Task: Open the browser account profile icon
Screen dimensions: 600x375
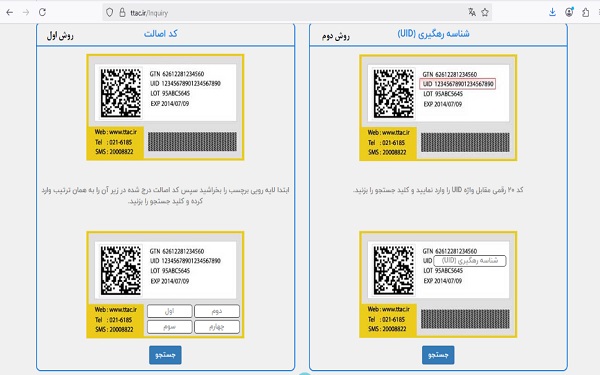Action: click(569, 12)
